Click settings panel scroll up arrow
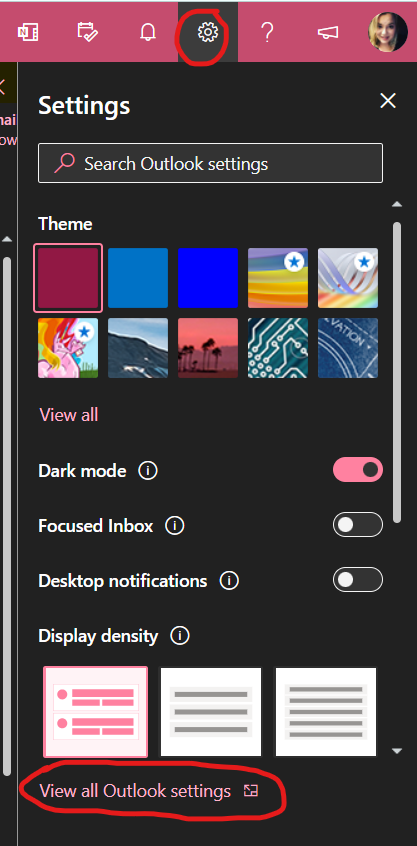Image resolution: width=417 pixels, height=846 pixels. tap(397, 204)
